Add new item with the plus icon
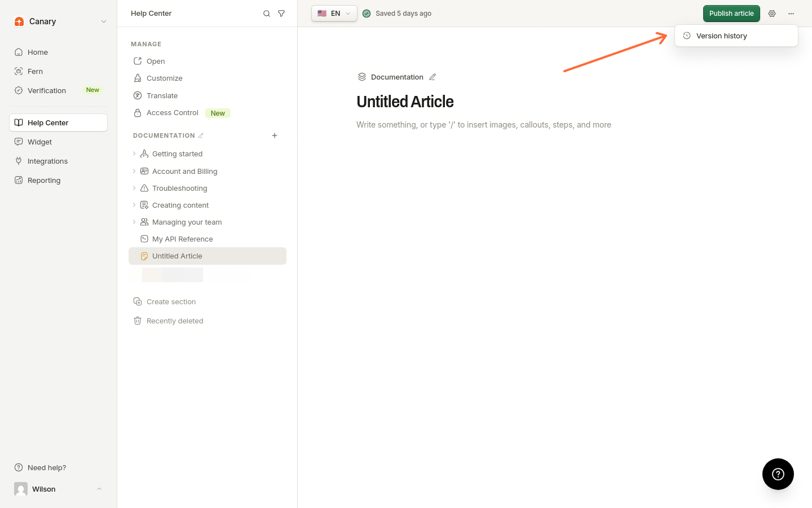This screenshot has width=812, height=508. coord(275,135)
